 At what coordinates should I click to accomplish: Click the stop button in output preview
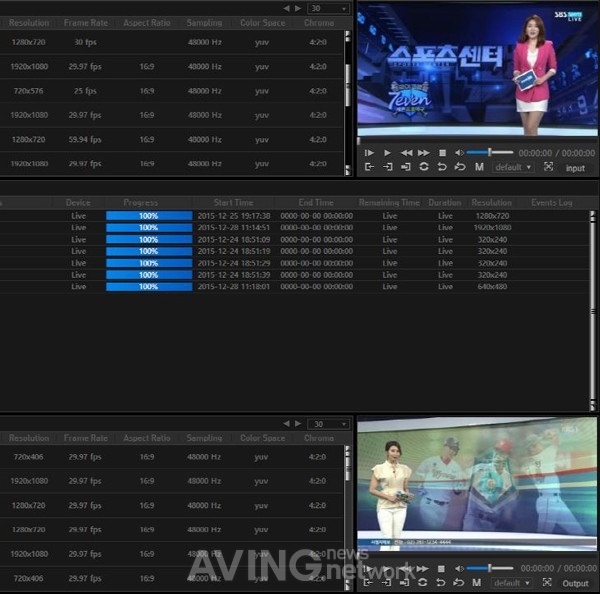pyautogui.click(x=443, y=569)
